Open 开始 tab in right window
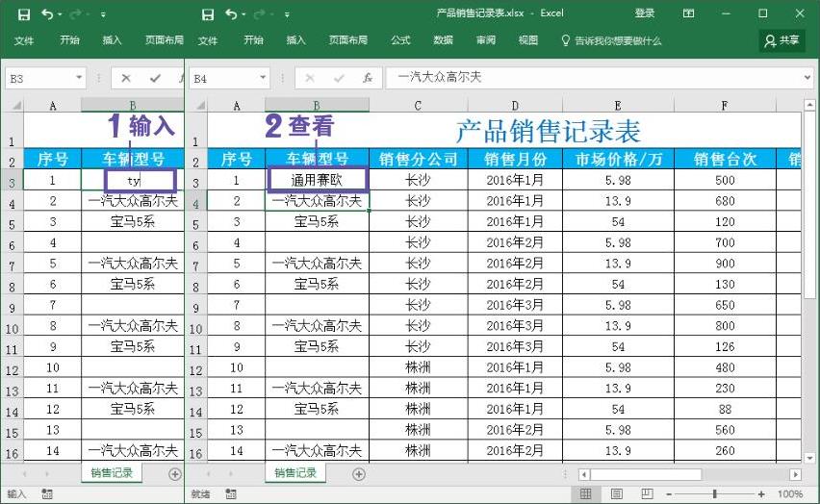The width and height of the screenshot is (820, 504). [x=254, y=40]
